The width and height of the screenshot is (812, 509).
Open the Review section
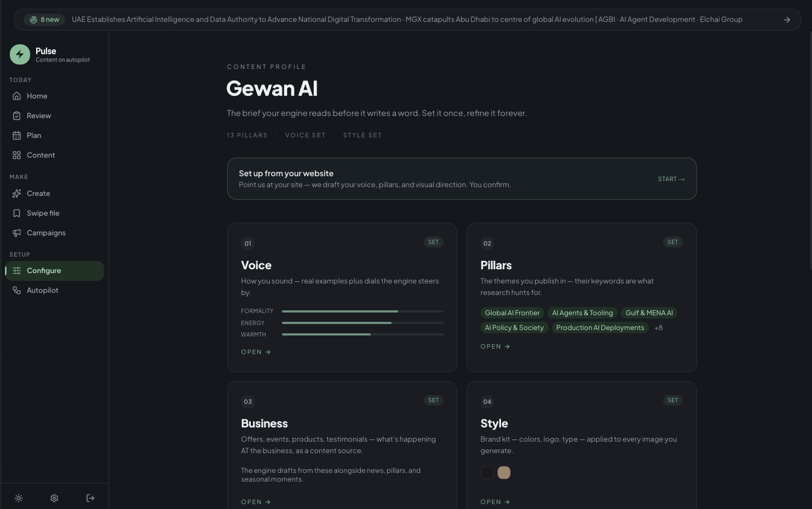tap(54, 115)
